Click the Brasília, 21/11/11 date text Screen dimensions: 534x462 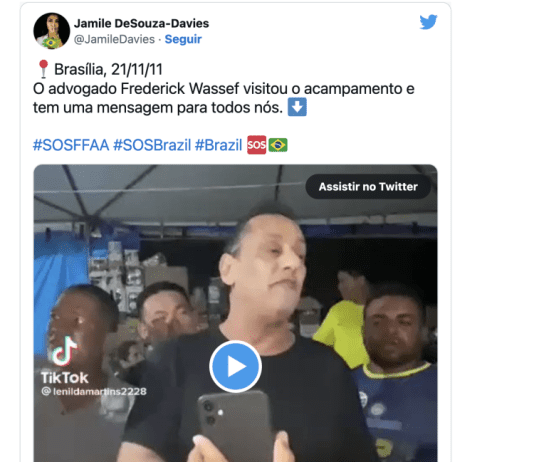coord(108,69)
